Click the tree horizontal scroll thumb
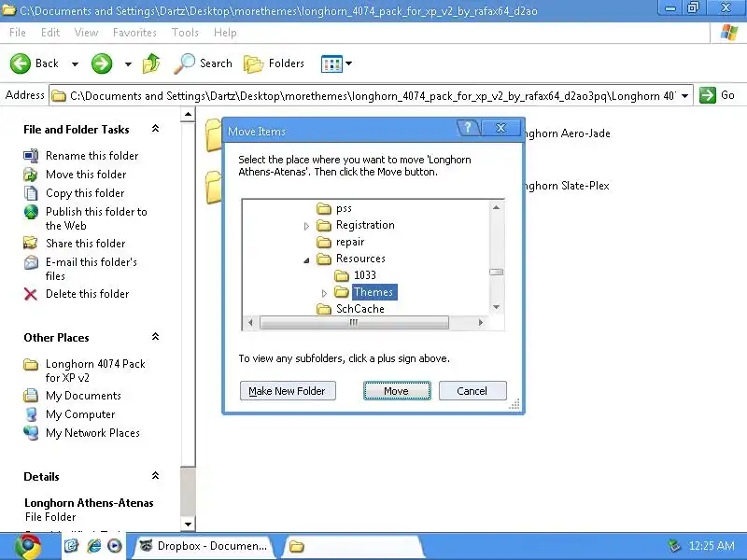747x560 pixels. (x=354, y=322)
